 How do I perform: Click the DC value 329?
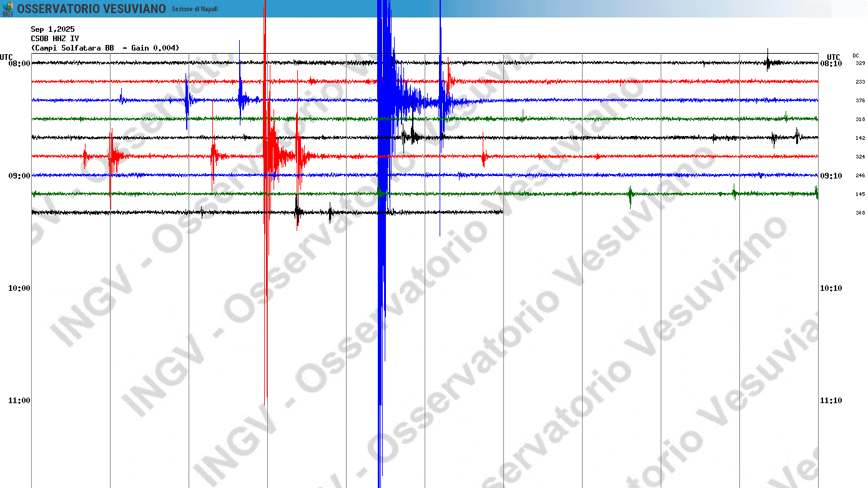pyautogui.click(x=860, y=64)
